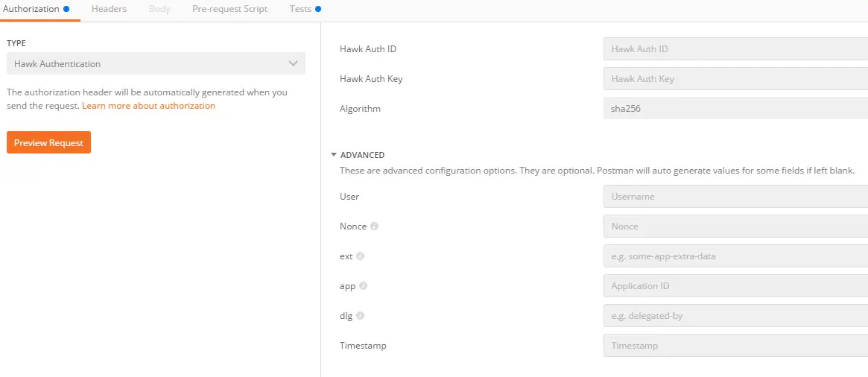Click the Username input field
Viewport: 868px width, 377px height.
click(735, 197)
